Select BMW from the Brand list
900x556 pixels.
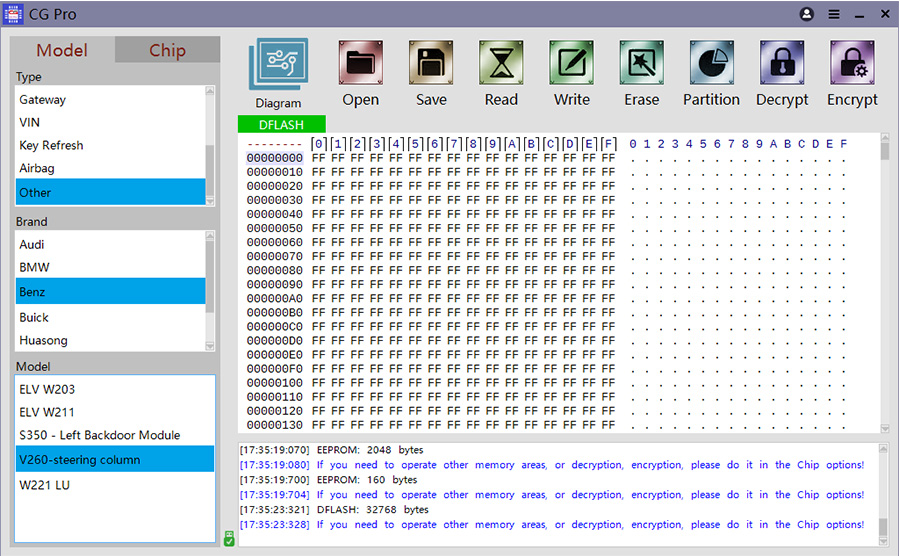(34, 267)
